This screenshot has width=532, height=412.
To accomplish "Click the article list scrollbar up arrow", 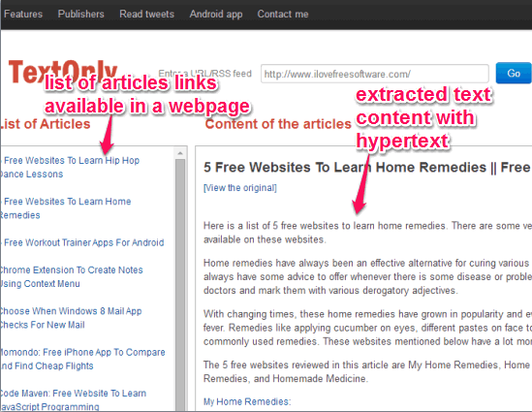I will [180, 153].
